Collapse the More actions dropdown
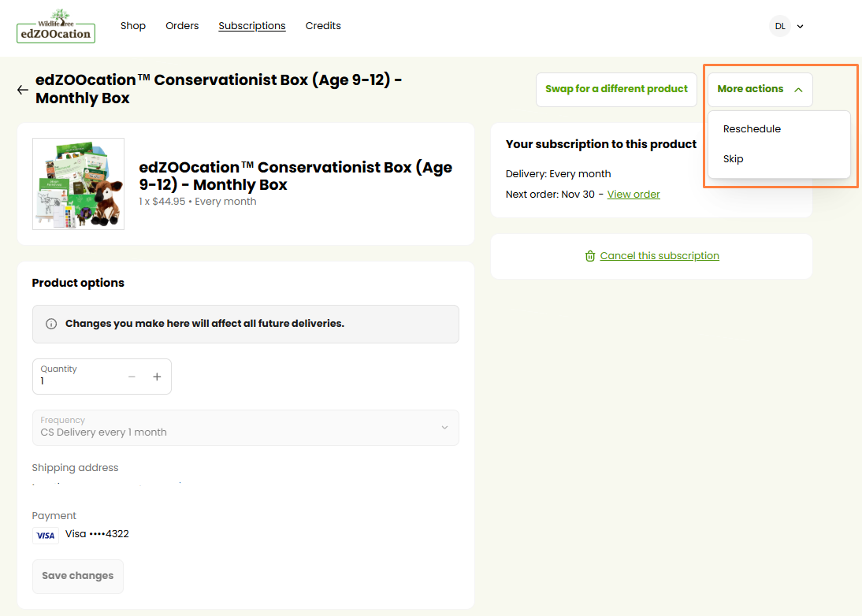The width and height of the screenshot is (862, 616). pyautogui.click(x=760, y=90)
